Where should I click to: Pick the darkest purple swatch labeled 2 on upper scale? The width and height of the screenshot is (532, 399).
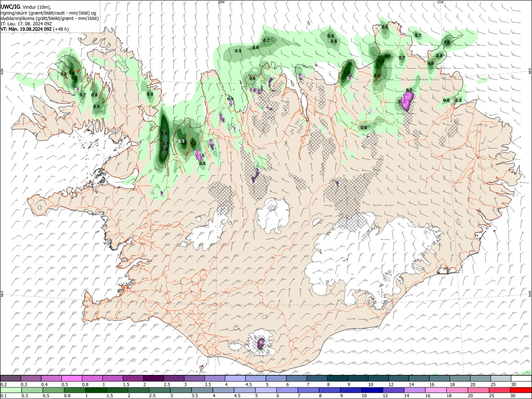(153, 378)
